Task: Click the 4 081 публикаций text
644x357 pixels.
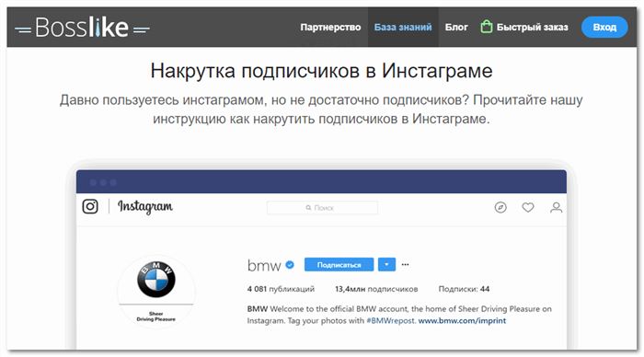Action: (281, 289)
